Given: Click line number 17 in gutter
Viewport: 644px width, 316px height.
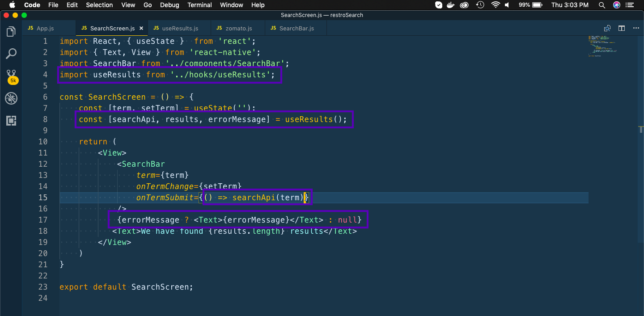Looking at the screenshot, I should pyautogui.click(x=43, y=220).
